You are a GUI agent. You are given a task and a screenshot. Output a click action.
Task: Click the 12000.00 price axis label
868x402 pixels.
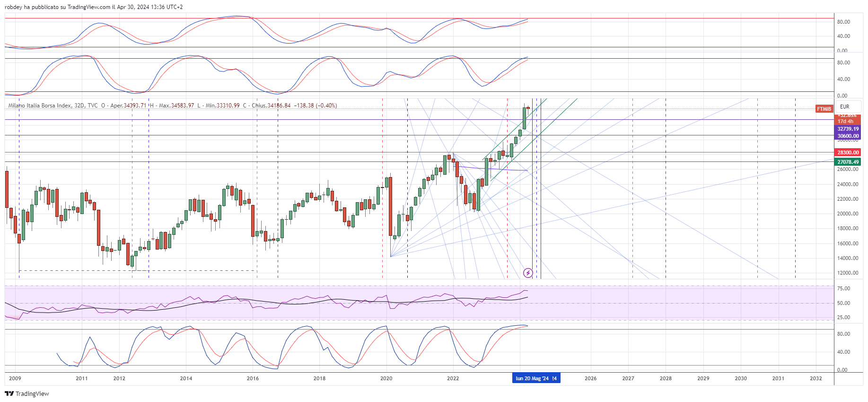click(848, 273)
